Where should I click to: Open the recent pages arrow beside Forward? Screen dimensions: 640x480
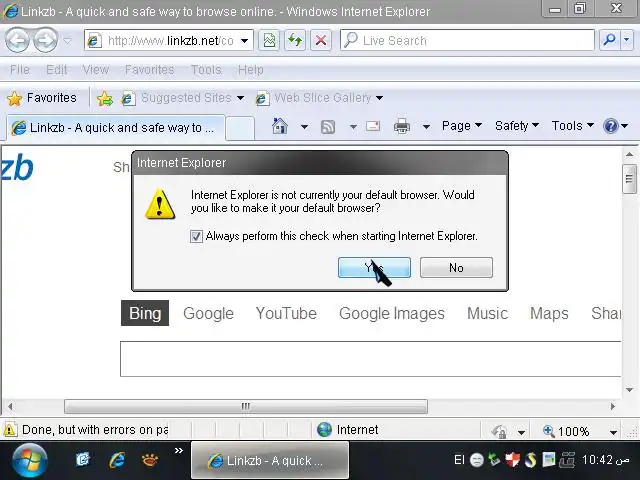[68, 41]
